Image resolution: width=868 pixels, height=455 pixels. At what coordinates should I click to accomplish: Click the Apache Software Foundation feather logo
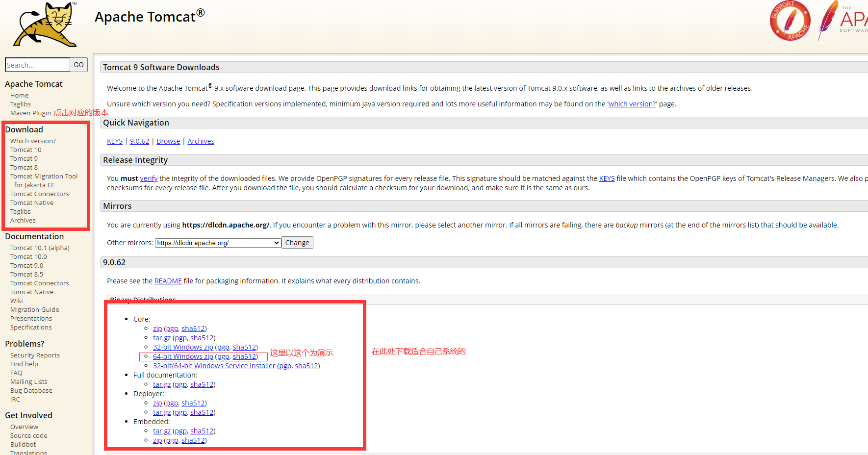tap(842, 20)
